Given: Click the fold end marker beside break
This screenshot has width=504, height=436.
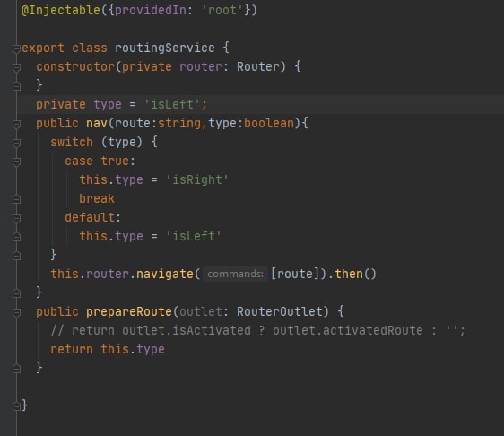Looking at the screenshot, I should pyautogui.click(x=16, y=199).
